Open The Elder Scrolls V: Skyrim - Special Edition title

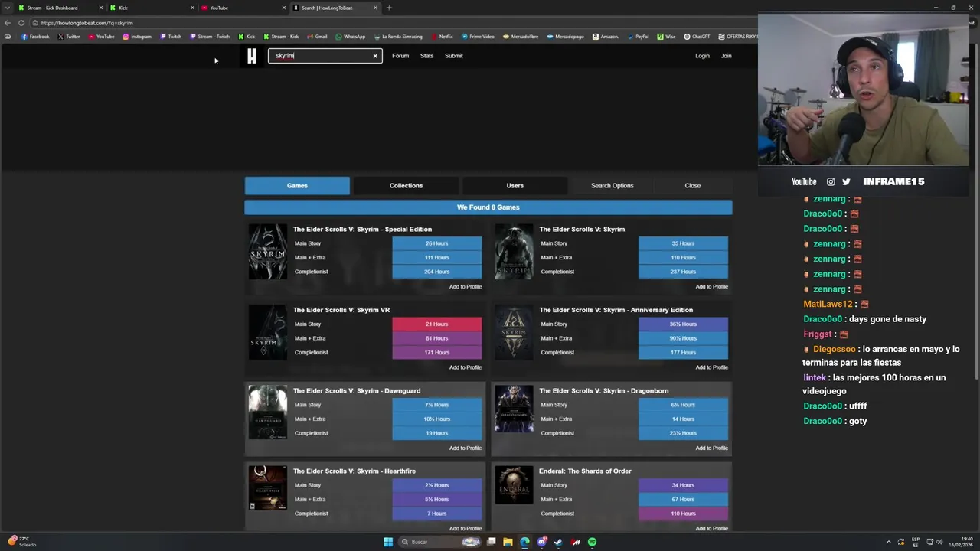362,229
